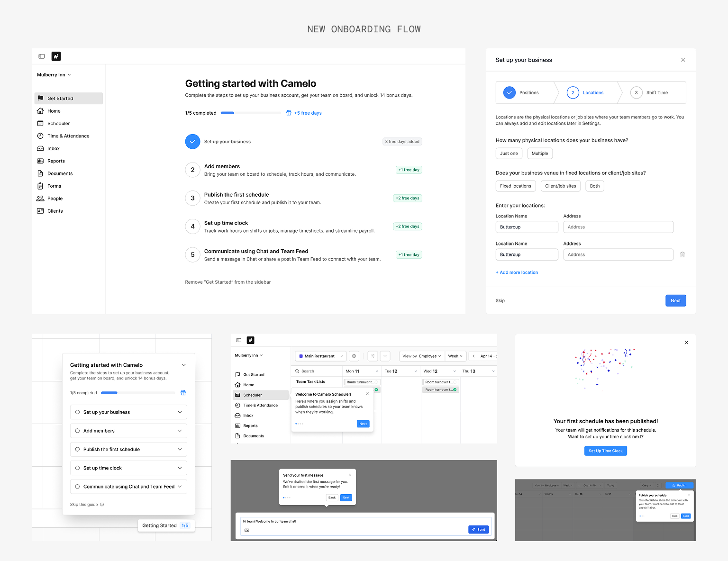Click Skip in the Set up your business panel
This screenshot has width=728, height=561.
[x=500, y=300]
